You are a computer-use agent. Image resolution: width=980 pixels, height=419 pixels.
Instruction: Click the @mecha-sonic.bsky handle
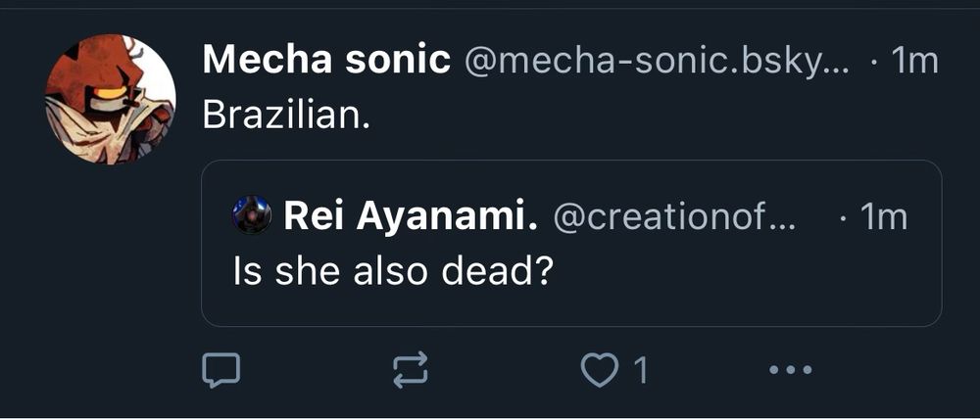pos(655,62)
